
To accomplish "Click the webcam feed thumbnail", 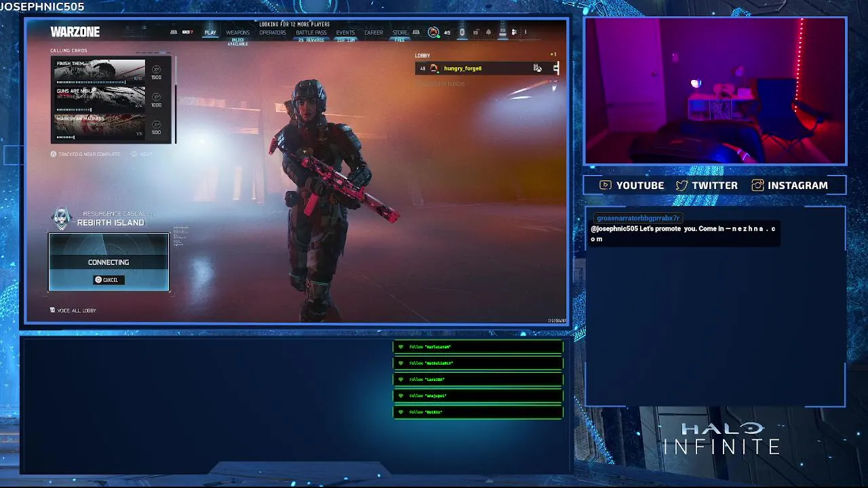I will [715, 91].
